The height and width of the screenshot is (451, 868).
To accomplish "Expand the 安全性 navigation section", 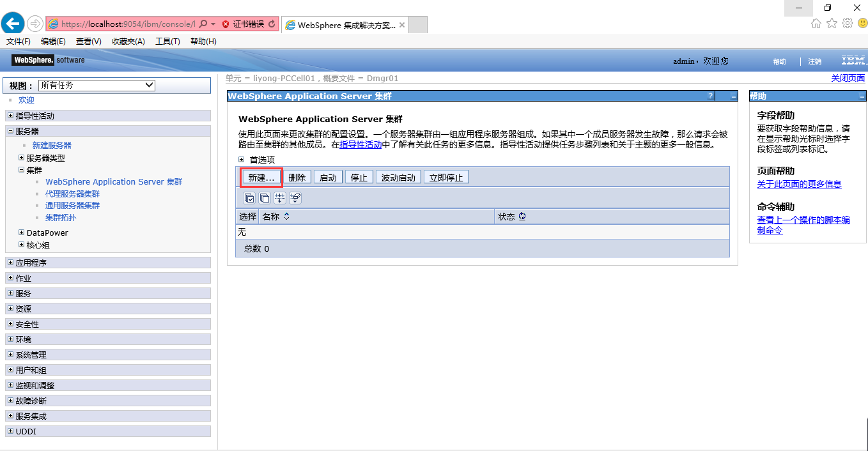I will [x=10, y=324].
